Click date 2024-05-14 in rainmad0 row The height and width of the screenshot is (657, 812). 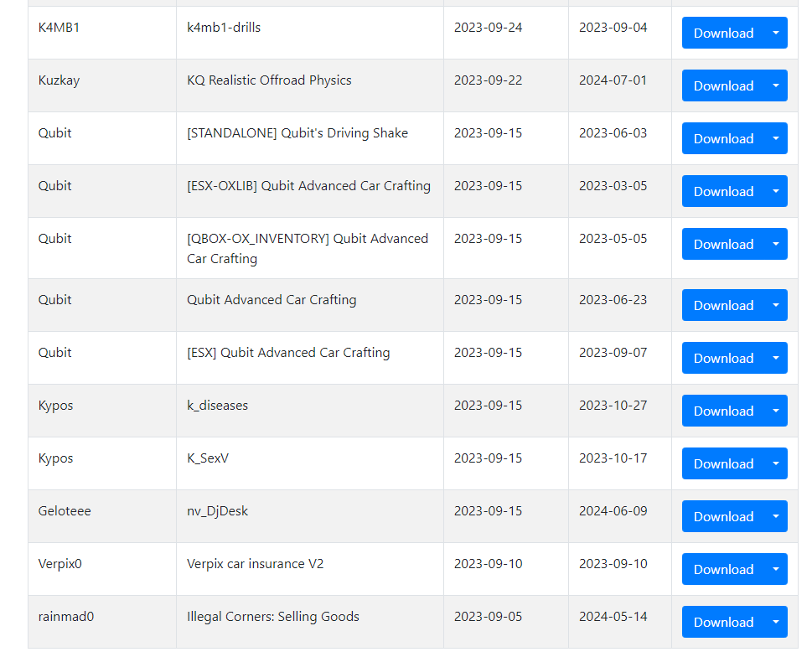click(x=613, y=617)
